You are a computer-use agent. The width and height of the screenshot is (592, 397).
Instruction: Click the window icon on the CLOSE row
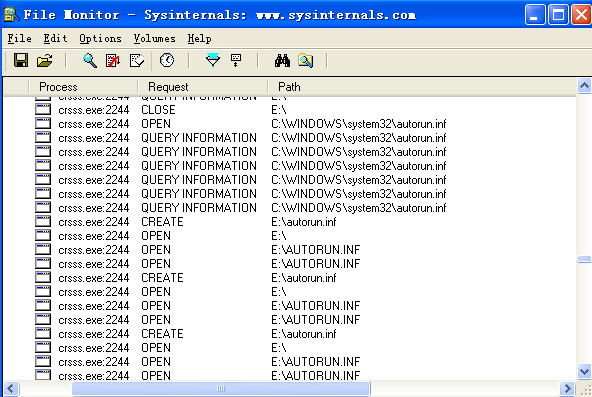click(x=43, y=110)
